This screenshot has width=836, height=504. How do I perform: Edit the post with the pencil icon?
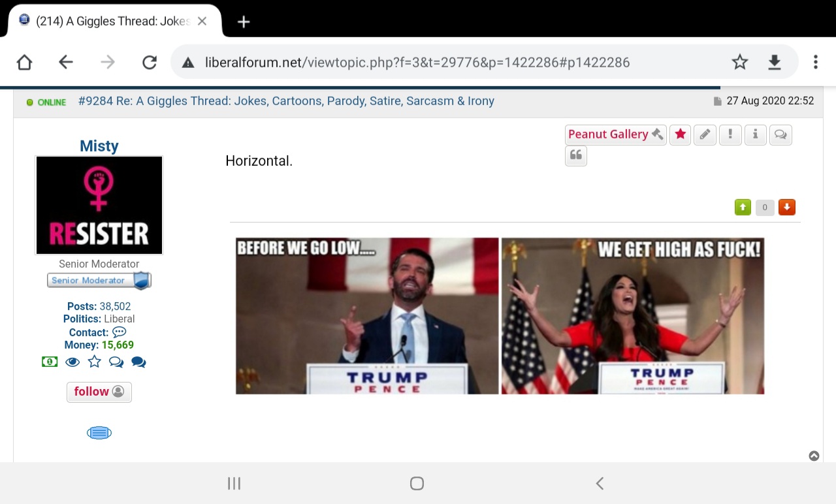pos(705,134)
